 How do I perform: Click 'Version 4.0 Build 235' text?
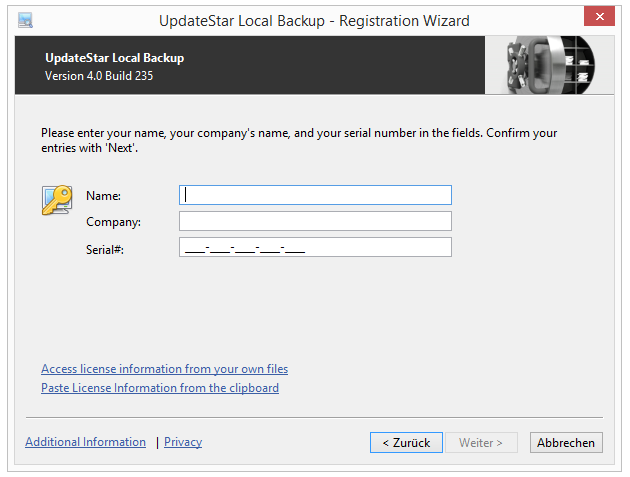pyautogui.click(x=99, y=76)
